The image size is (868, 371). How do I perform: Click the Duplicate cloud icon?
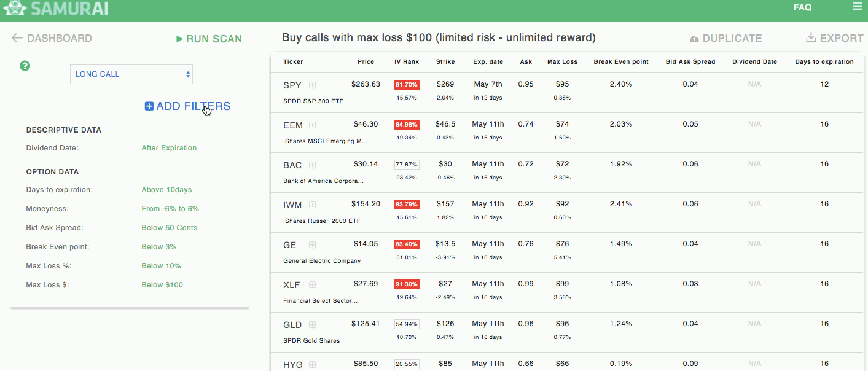pyautogui.click(x=694, y=39)
